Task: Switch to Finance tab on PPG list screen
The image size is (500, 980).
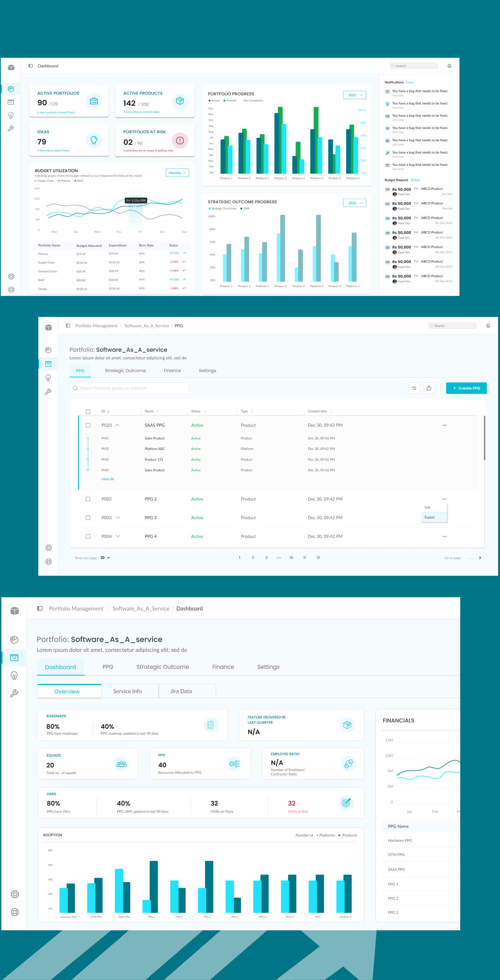Action: pos(172,371)
